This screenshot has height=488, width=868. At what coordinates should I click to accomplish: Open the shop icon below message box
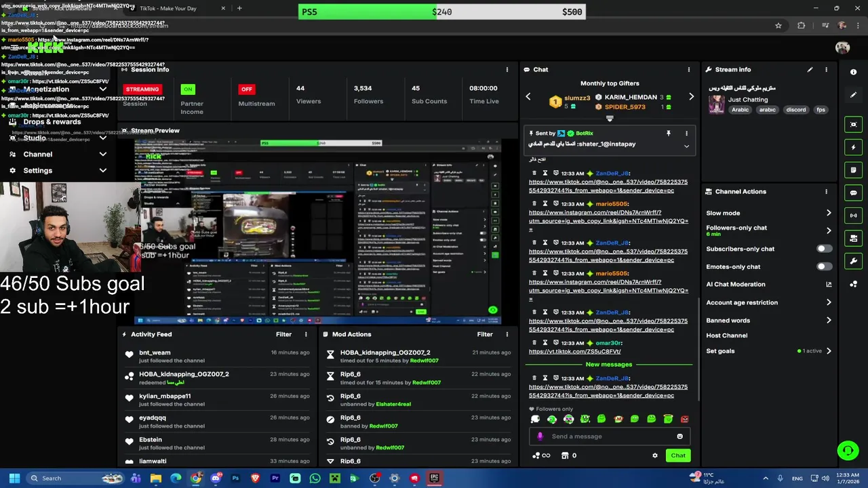[x=565, y=455]
